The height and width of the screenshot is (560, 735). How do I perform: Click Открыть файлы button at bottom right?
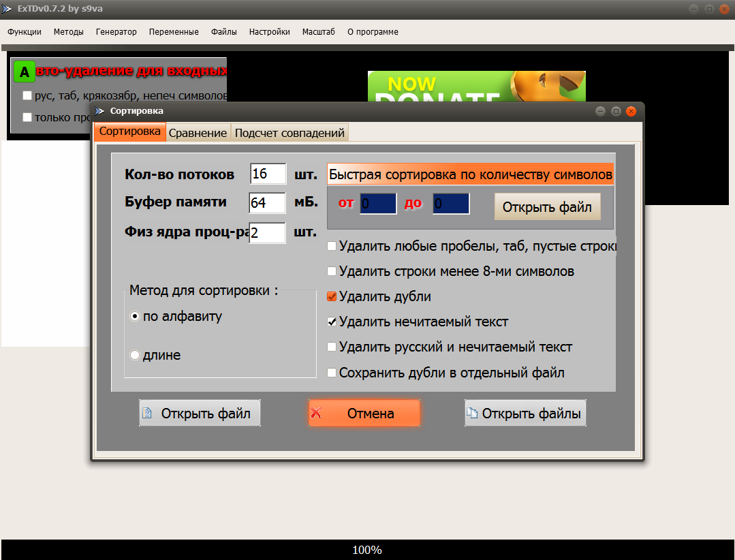click(525, 414)
